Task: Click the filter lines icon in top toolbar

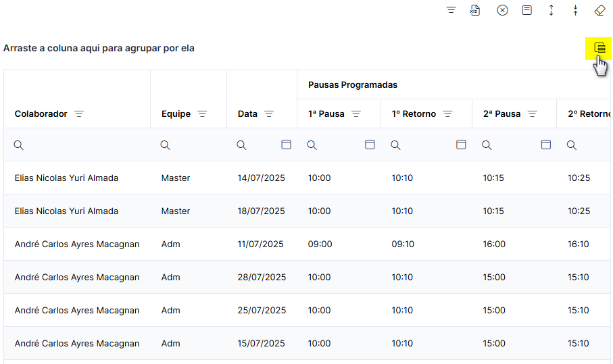Action: point(451,10)
